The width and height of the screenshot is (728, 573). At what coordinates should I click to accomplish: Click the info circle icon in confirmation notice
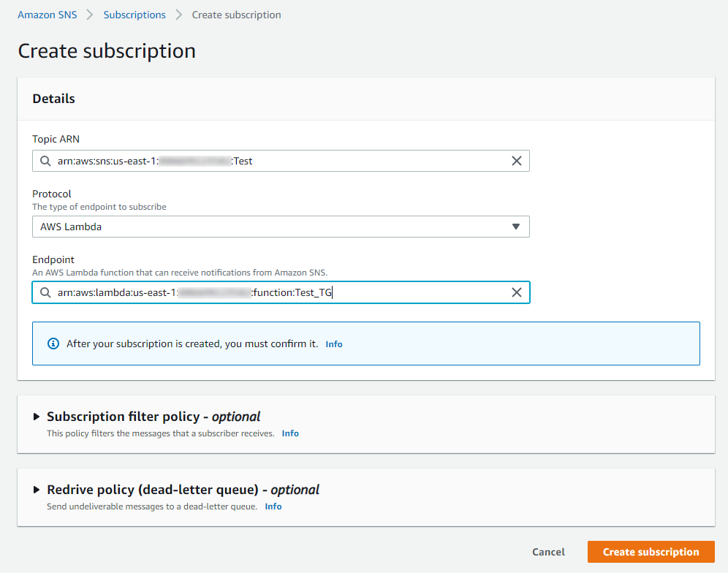(53, 344)
